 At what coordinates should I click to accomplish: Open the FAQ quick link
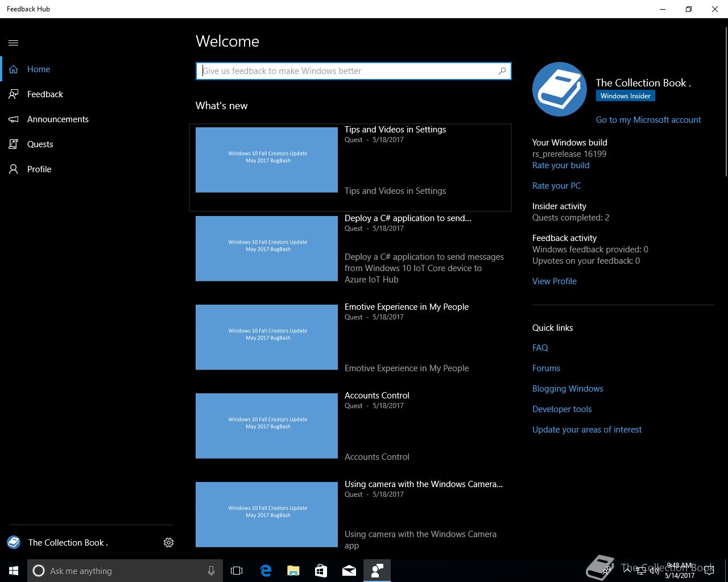click(540, 348)
